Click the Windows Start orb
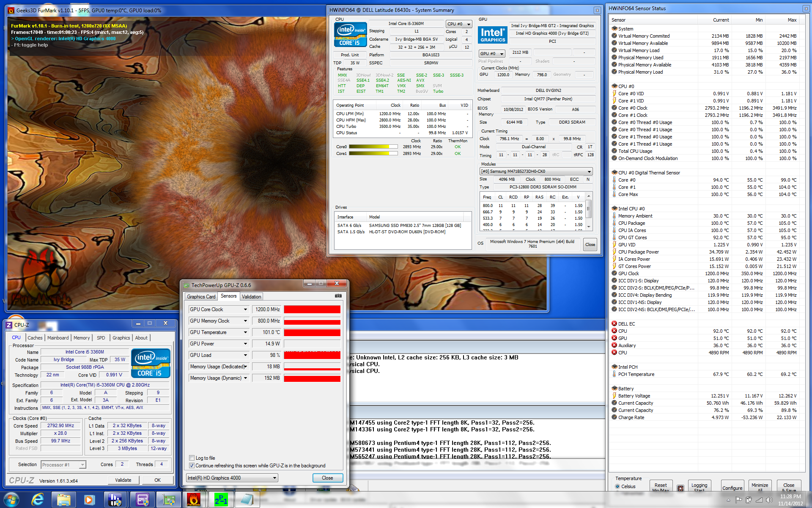 point(11,500)
